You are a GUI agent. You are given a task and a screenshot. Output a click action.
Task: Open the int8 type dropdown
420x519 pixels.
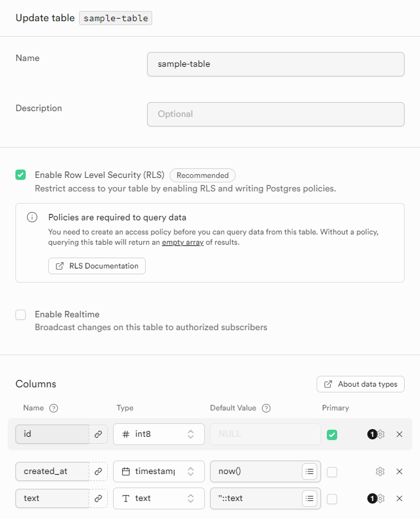159,434
